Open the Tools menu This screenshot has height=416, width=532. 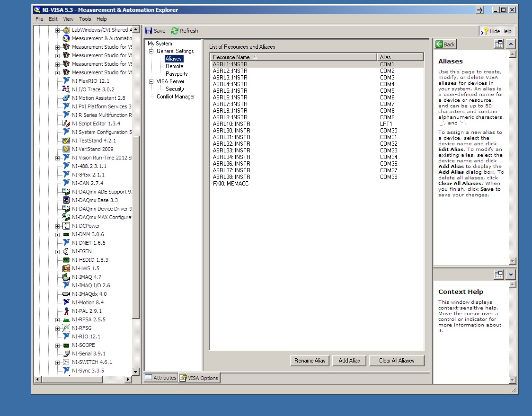click(x=85, y=19)
